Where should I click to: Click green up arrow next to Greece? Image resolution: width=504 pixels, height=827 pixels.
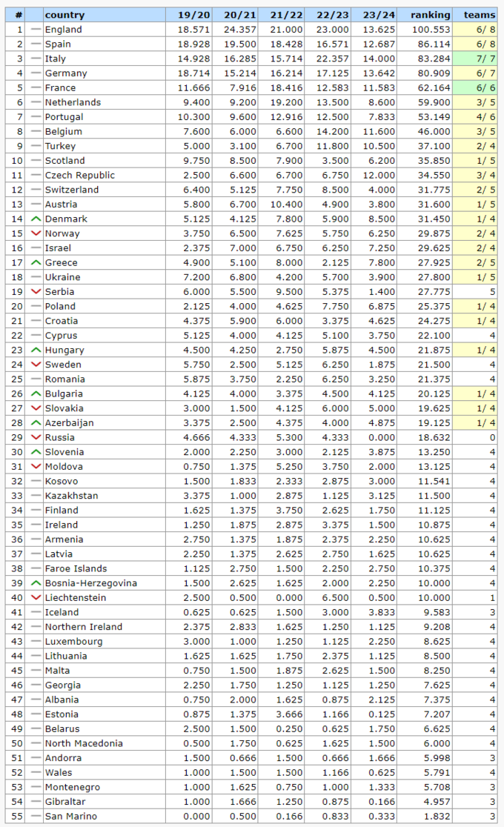36,262
